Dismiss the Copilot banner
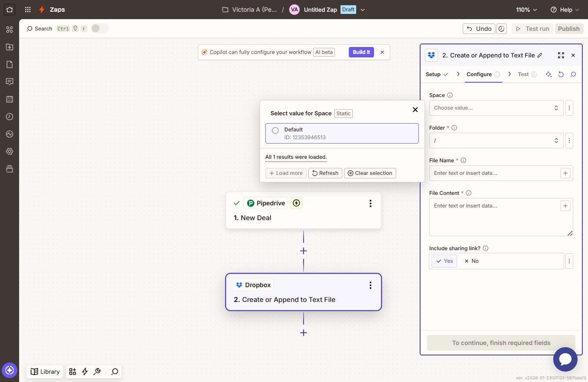This screenshot has width=588, height=382. point(382,52)
